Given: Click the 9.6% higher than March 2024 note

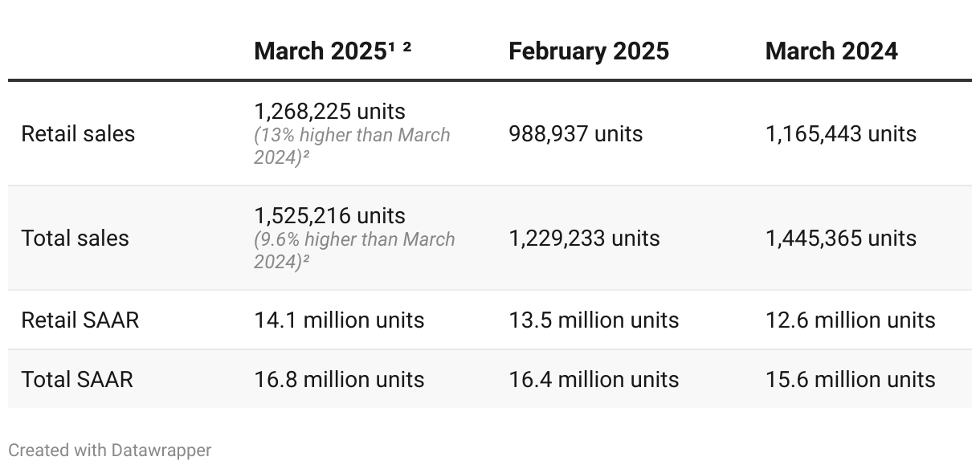Looking at the screenshot, I should click(354, 251).
